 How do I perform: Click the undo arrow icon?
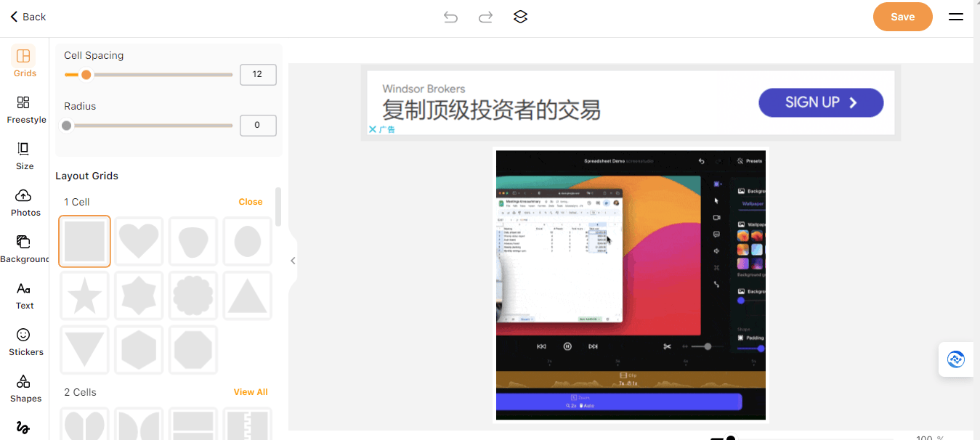450,17
